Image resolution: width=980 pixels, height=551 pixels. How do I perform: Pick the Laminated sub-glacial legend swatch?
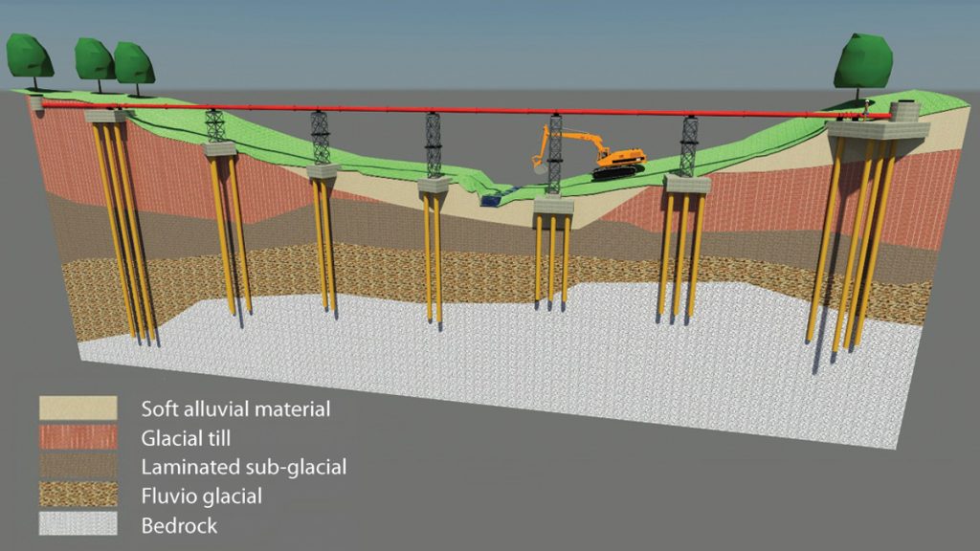[78, 467]
